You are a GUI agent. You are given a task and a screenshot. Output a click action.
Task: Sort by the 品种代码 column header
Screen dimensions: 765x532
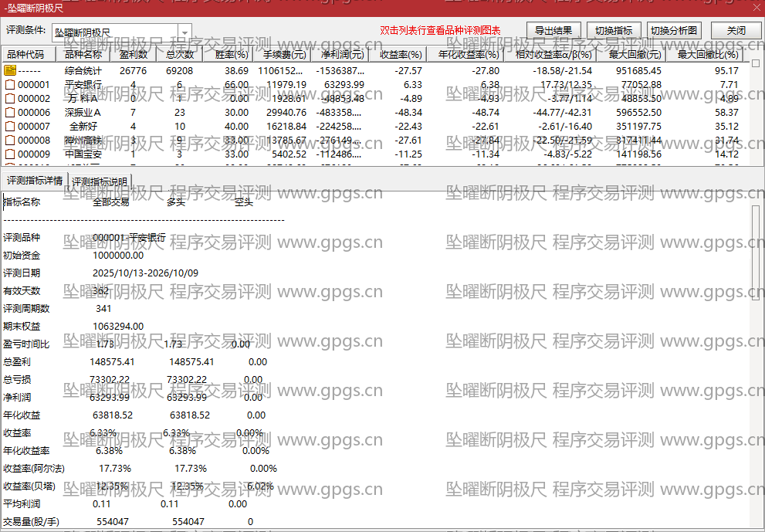pyautogui.click(x=29, y=54)
